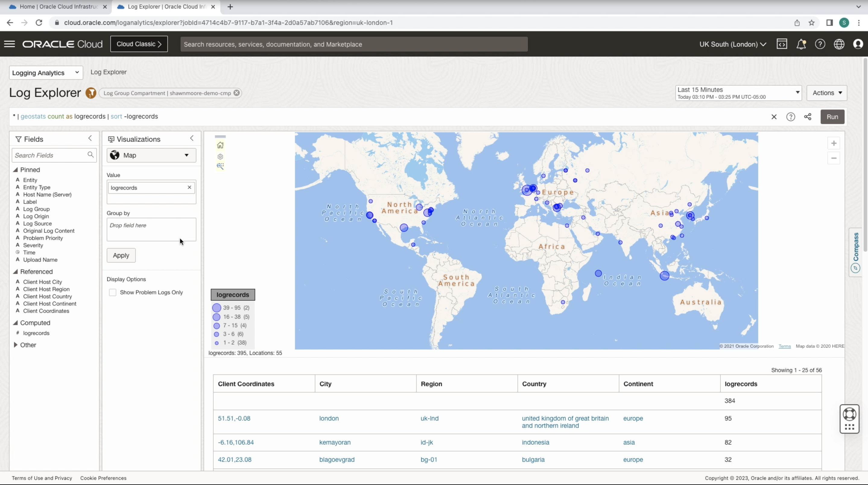Viewport: 868px width, 485px height.
Task: Toggle the 39-95 legend bubble size
Action: pos(217,308)
